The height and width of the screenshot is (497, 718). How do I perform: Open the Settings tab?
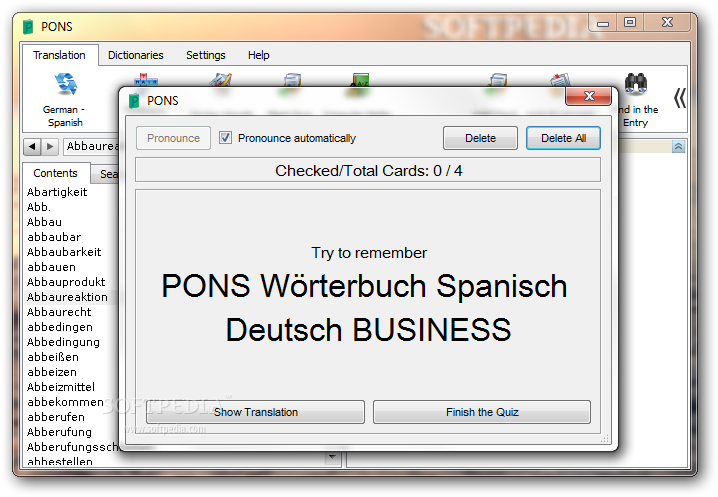point(206,55)
